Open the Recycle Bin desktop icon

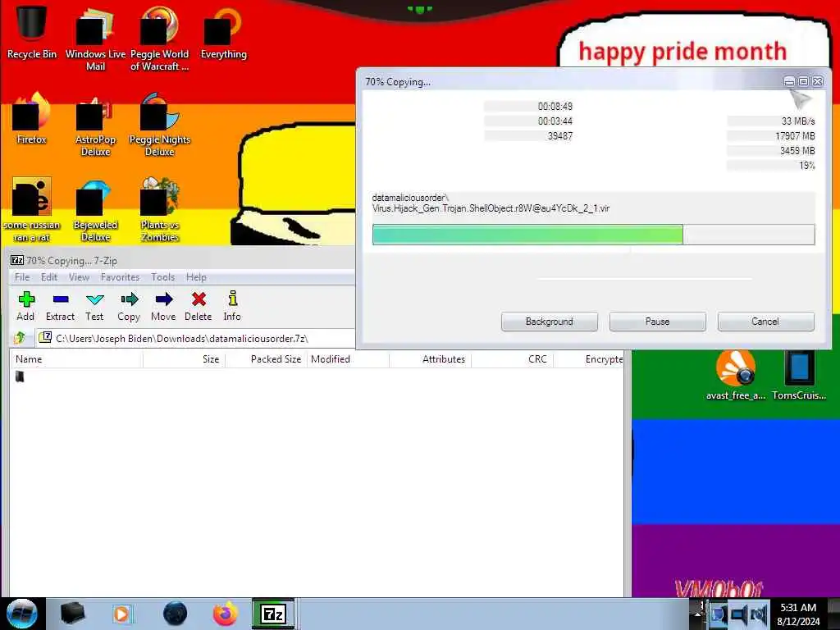(32, 32)
